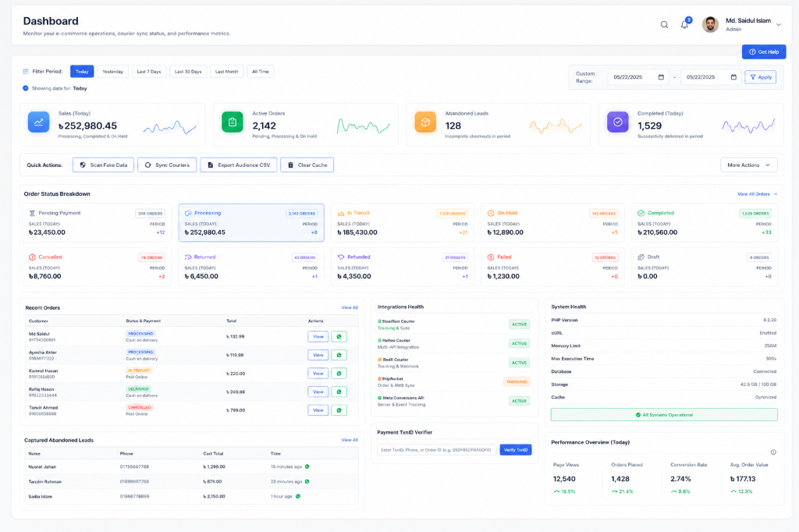
Task: Click WhatsApp icon for Sadia Islam lead
Action: [x=298, y=496]
